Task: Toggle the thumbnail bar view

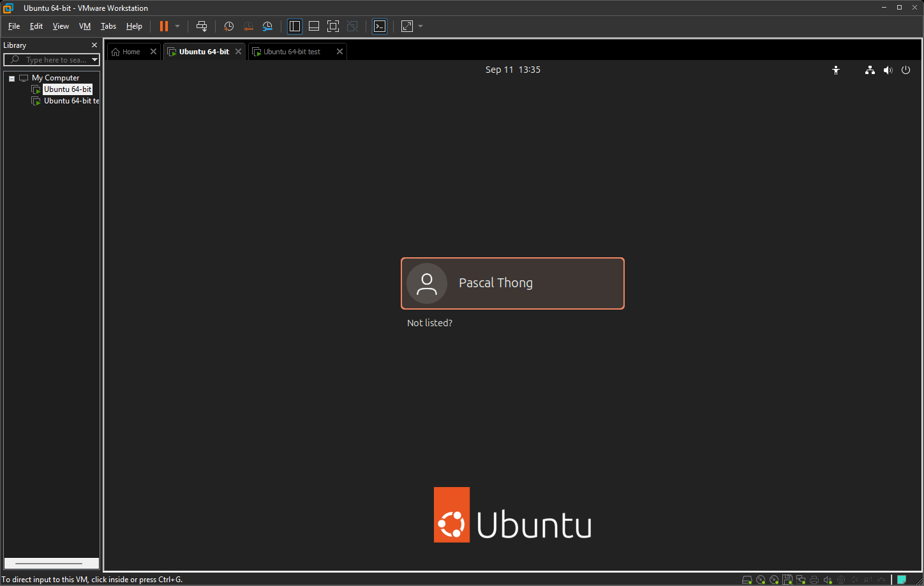Action: (314, 26)
